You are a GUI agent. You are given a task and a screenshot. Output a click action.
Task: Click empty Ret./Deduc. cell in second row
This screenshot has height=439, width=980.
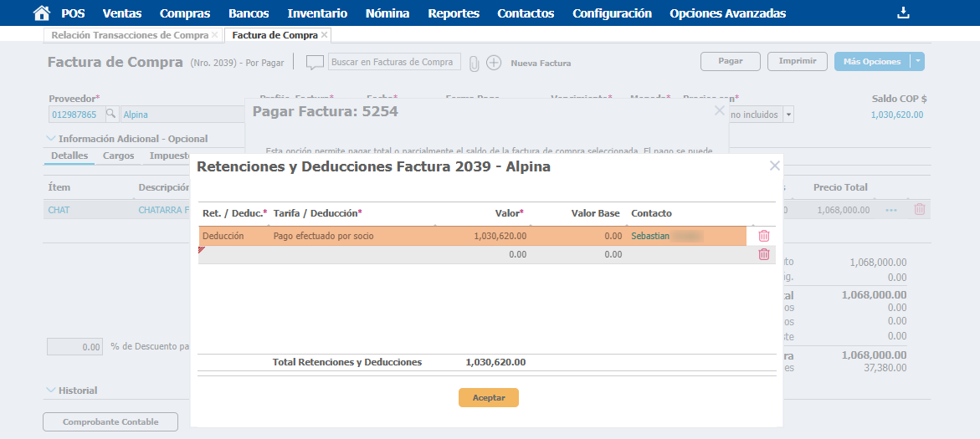(x=234, y=254)
